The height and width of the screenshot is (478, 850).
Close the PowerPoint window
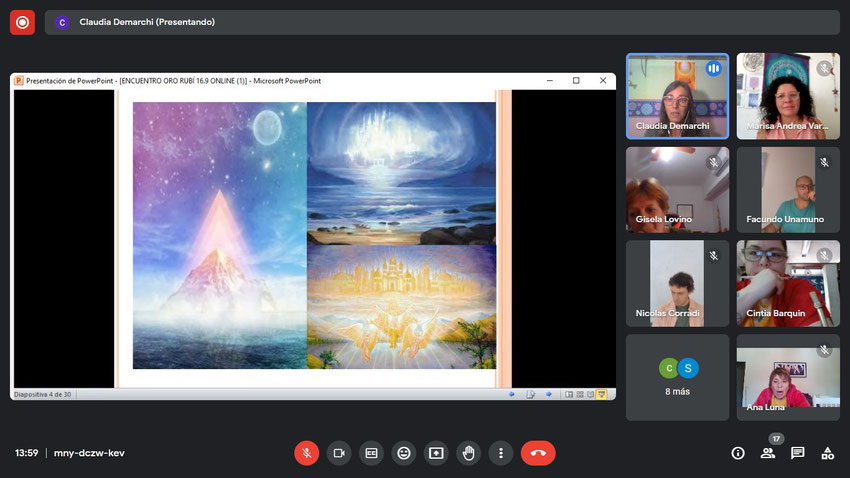603,81
